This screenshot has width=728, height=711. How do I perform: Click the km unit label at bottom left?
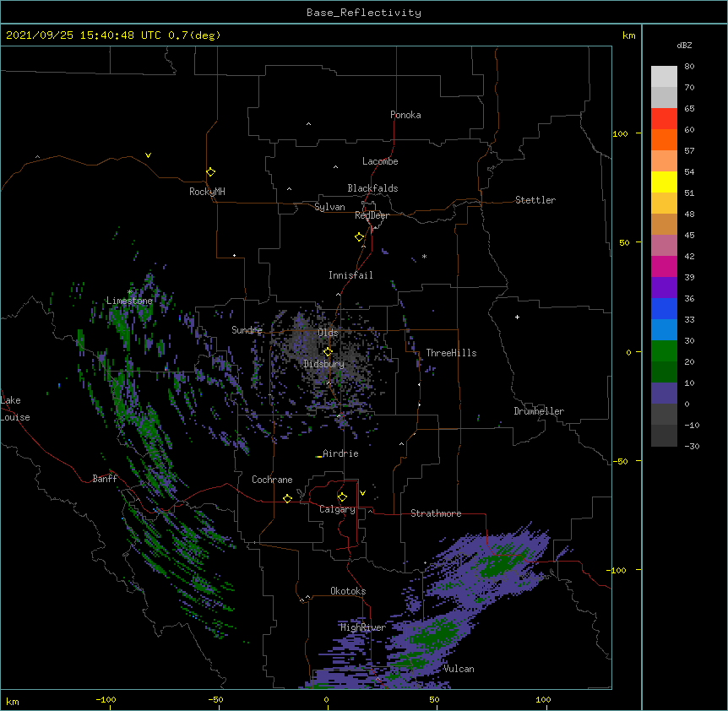13,701
